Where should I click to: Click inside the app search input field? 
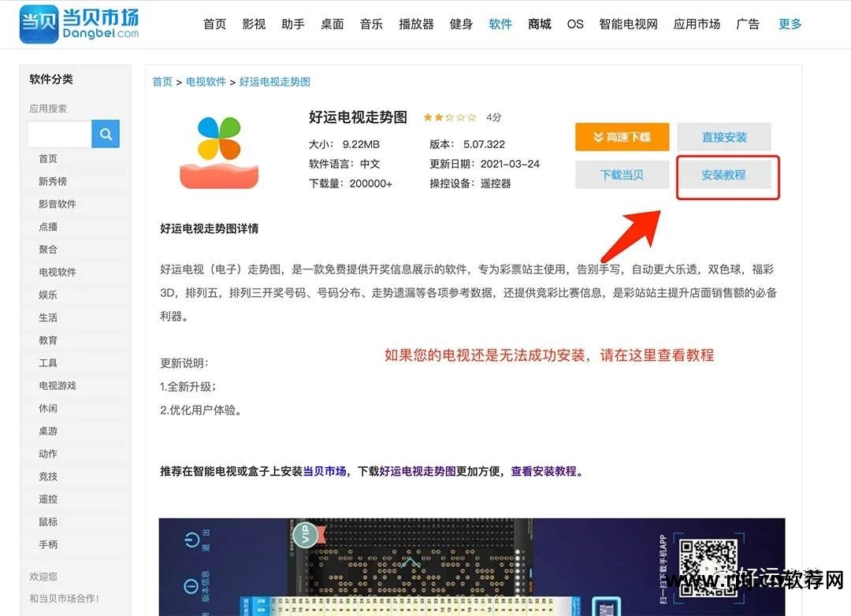point(59,134)
